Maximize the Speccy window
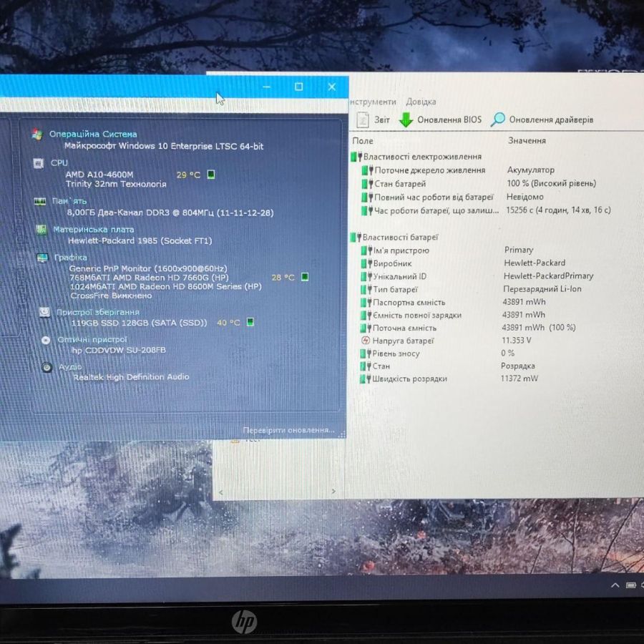The image size is (644, 644). [x=298, y=87]
